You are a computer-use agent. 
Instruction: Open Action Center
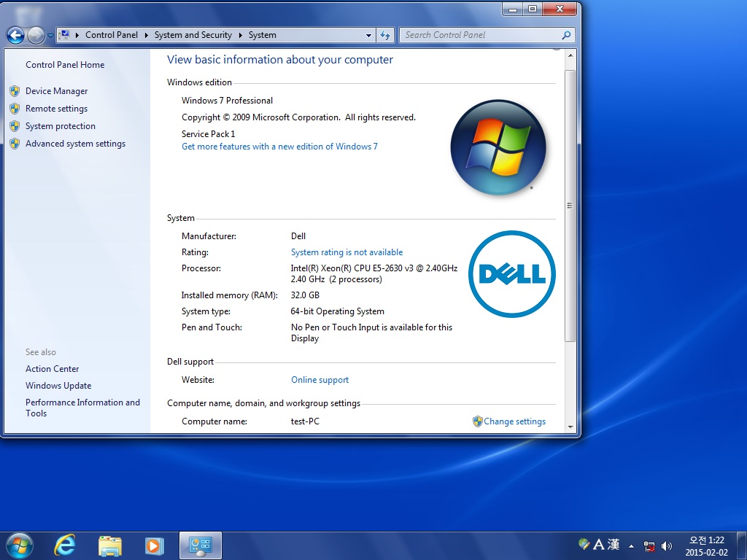52,369
